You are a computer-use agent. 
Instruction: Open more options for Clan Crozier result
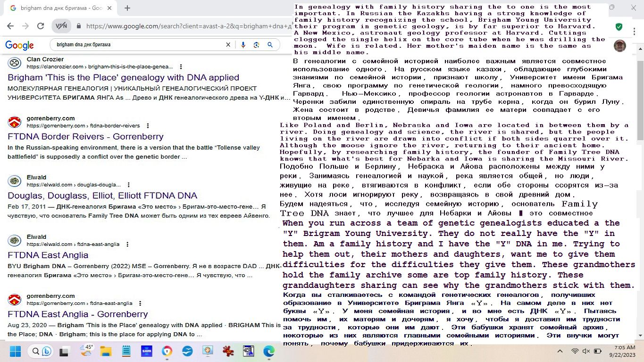(x=181, y=67)
